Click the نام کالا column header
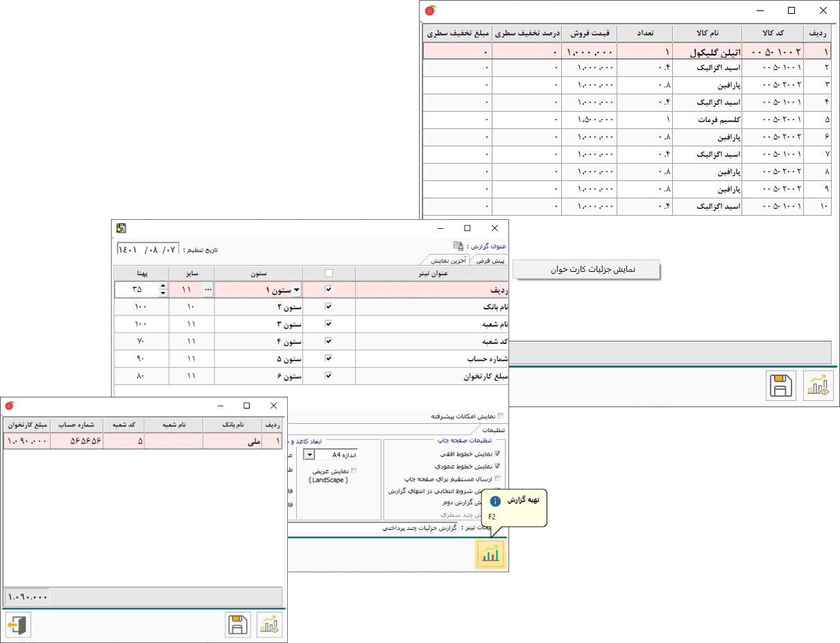 (x=707, y=33)
